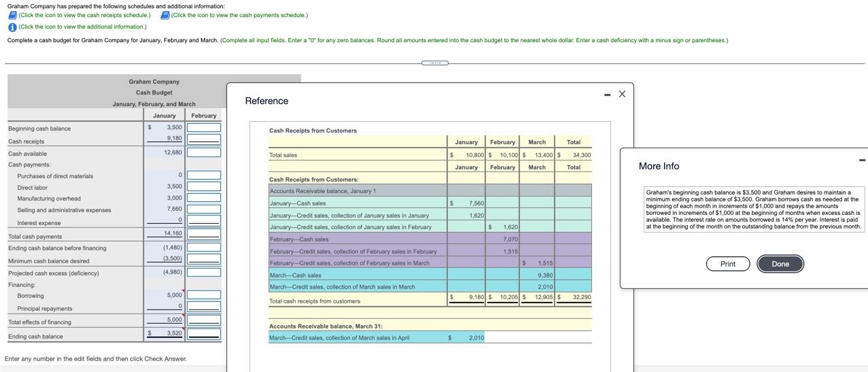Viewport: 868px width, 372px height.
Task: Click the Done button
Action: 780,264
